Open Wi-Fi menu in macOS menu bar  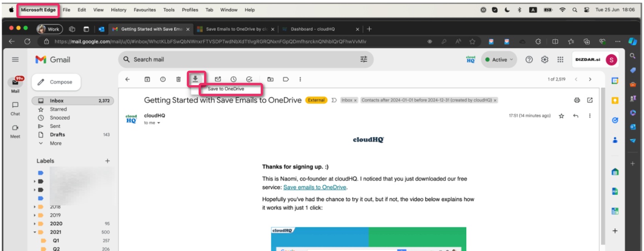[562, 10]
